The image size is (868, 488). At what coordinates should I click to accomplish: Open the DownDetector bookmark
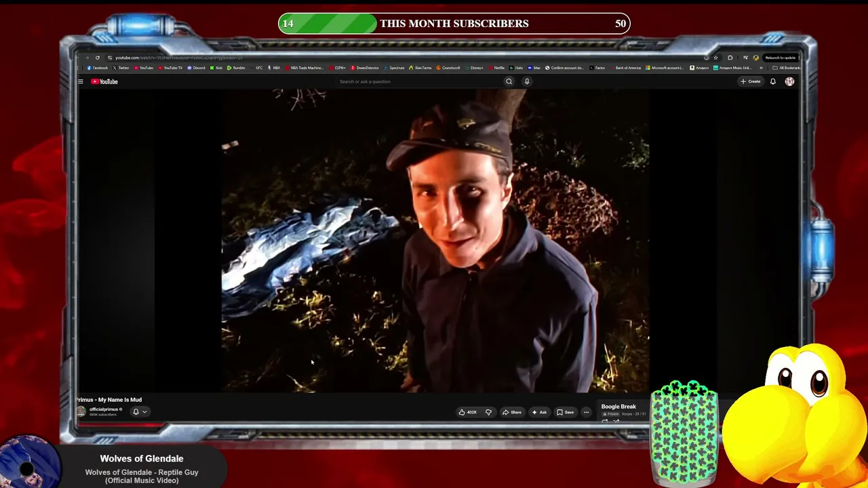(365, 68)
